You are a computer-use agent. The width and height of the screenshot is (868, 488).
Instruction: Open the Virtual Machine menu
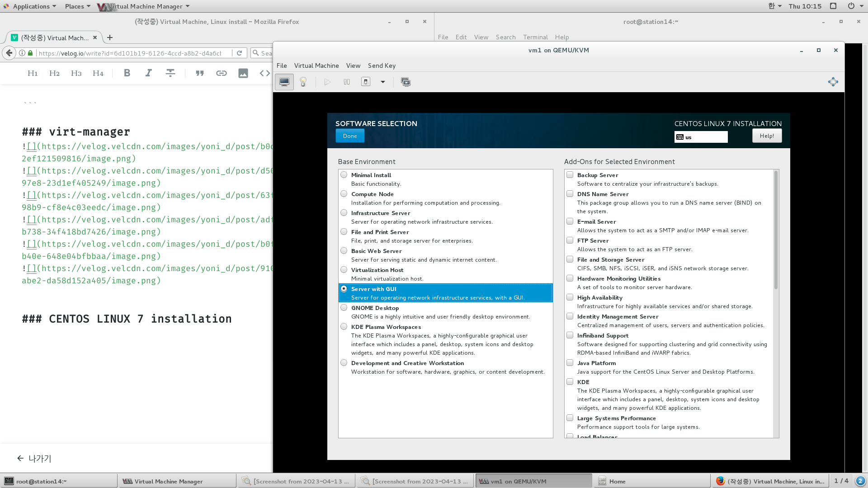[x=316, y=66]
